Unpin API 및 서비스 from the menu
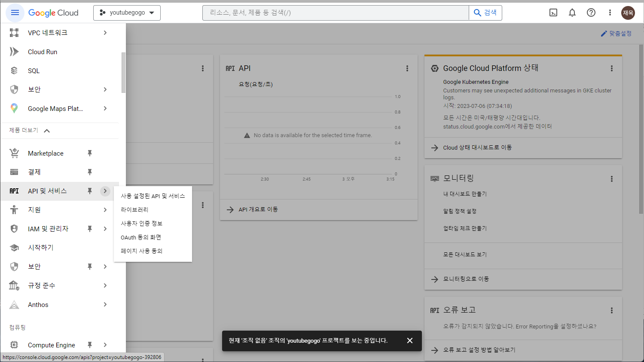The width and height of the screenshot is (644, 362). tap(90, 191)
